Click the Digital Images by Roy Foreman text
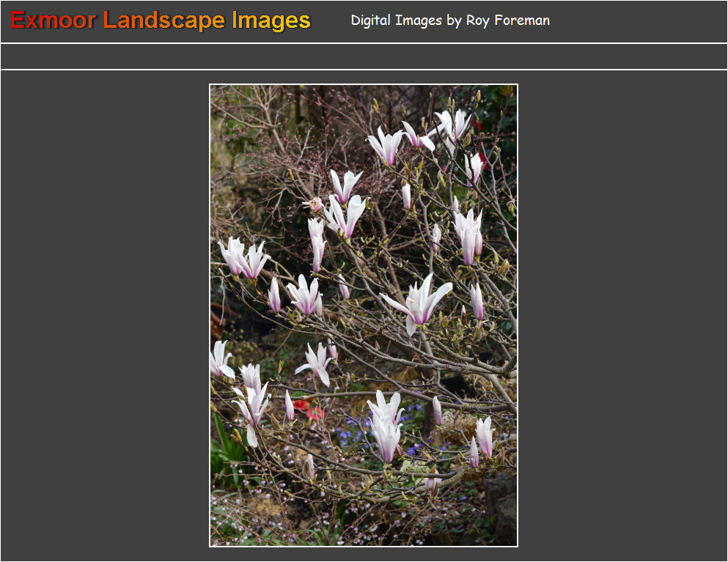Screen dimensions: 728x562 [x=449, y=21]
